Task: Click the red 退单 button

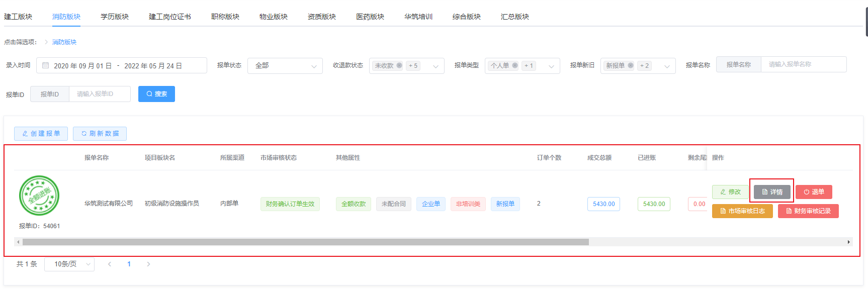Action: [x=814, y=191]
